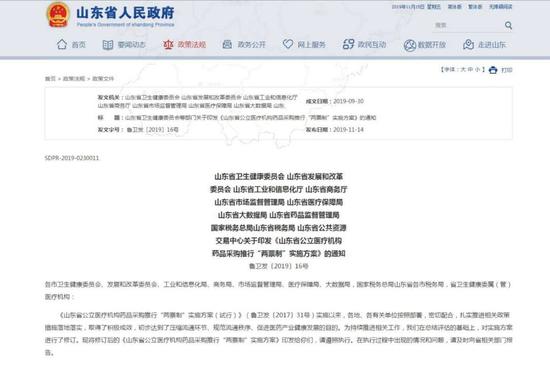Open the 数据开放 menu item
Viewport: 550px width, 365px height.
click(432, 45)
